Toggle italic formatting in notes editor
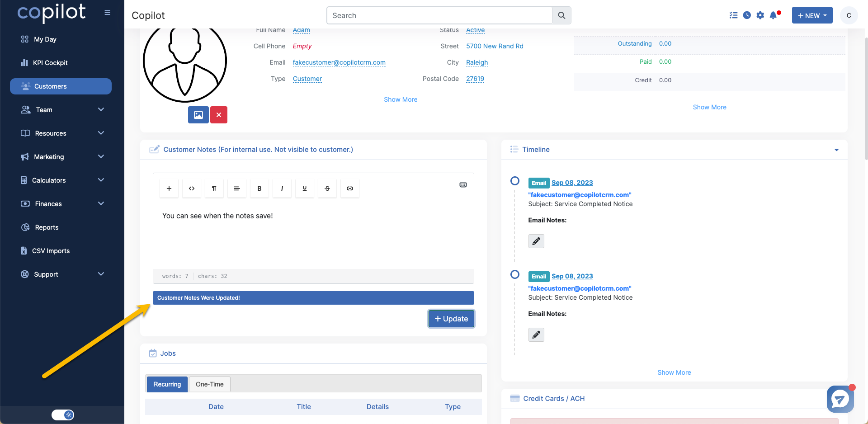Viewport: 868px width, 424px height. (x=282, y=188)
